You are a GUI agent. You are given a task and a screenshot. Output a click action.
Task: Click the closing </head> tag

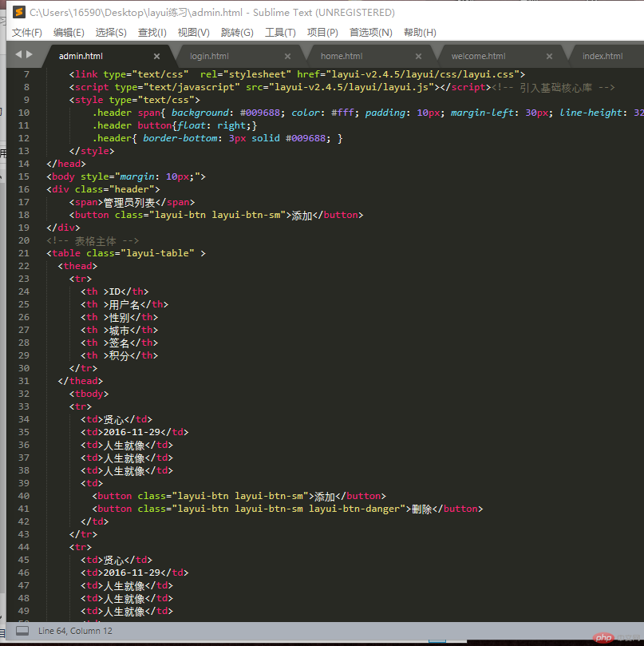click(x=66, y=164)
